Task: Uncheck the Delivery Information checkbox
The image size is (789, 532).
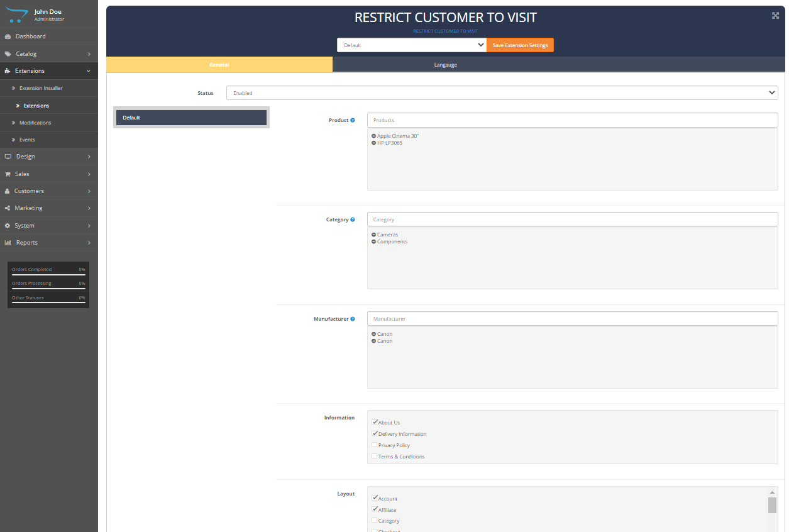Action: 375,433
